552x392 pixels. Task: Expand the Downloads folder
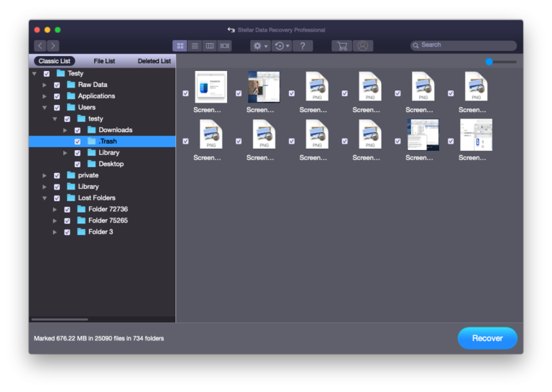65,131
